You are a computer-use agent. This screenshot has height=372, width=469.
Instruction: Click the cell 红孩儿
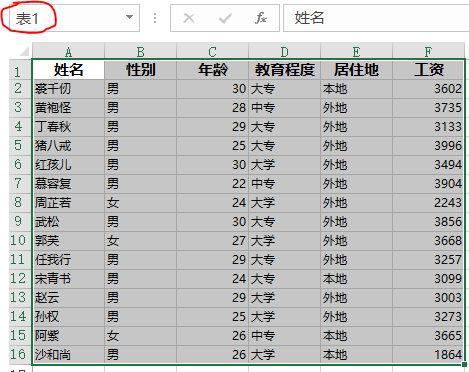coord(68,165)
